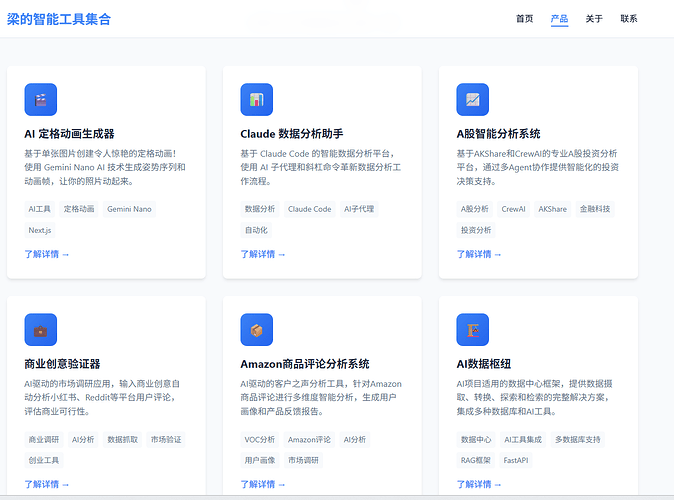The width and height of the screenshot is (674, 500).
Task: Click the 梁的智能工具集合 site logo
Action: tap(59, 19)
